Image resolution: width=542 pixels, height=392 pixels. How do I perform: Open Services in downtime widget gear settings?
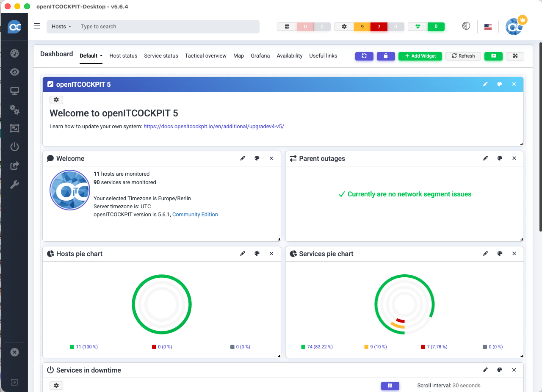(x=56, y=386)
